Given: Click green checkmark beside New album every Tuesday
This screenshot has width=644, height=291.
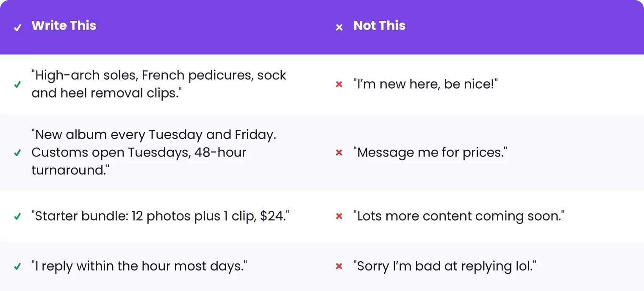Looking at the screenshot, I should (17, 153).
